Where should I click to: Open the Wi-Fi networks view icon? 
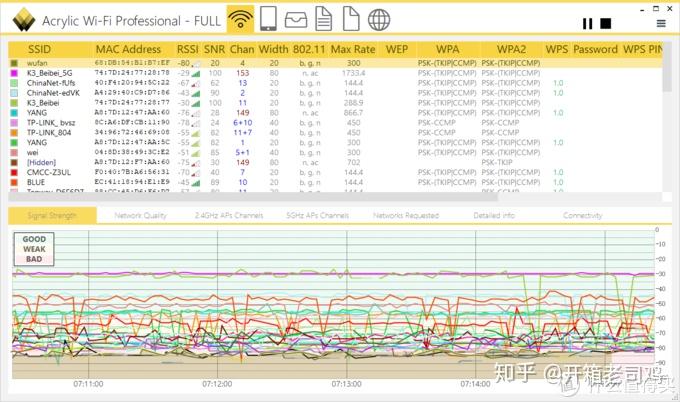[241, 19]
